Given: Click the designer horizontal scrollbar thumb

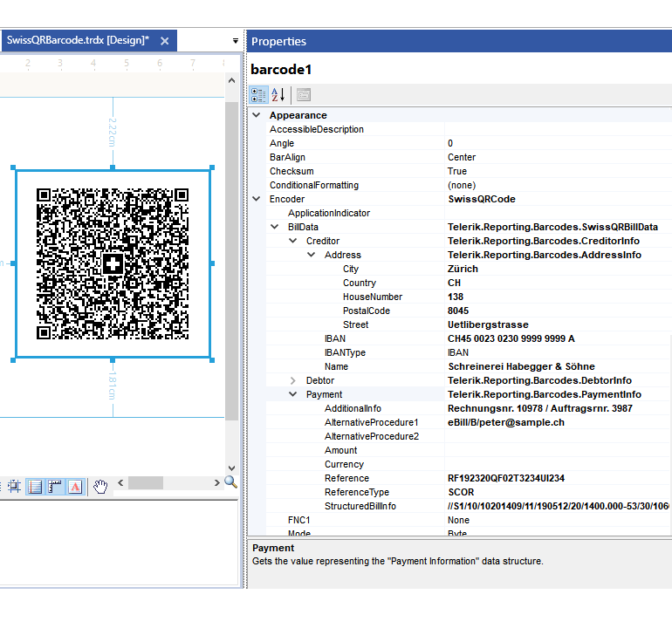Looking at the screenshot, I should (x=146, y=482).
